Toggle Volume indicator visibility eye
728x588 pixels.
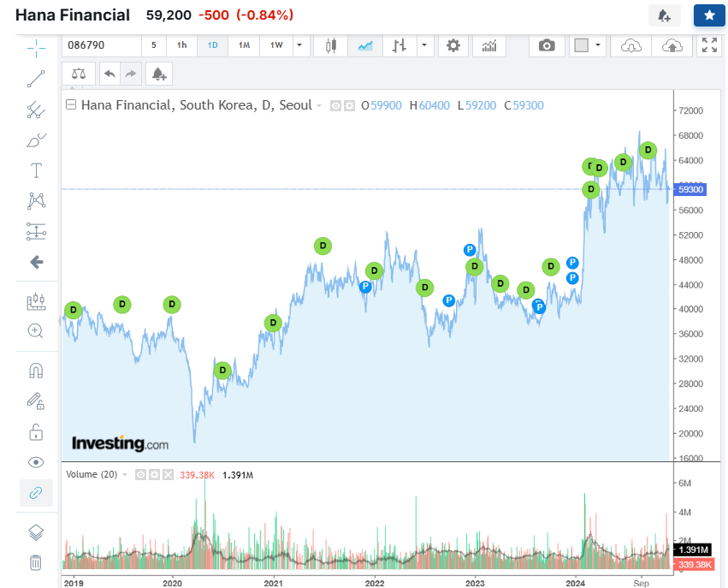pos(140,475)
